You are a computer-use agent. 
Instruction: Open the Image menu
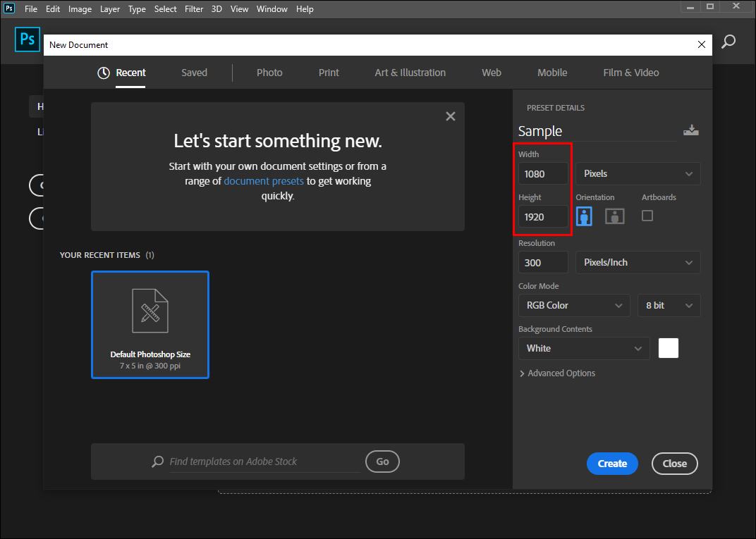point(80,9)
